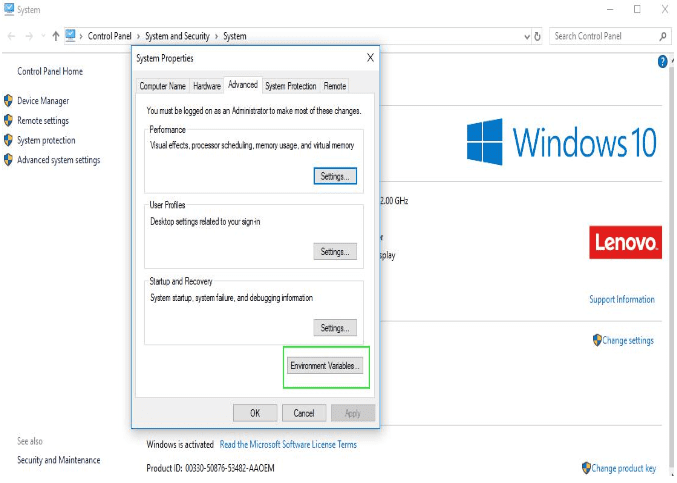The image size is (677, 483).
Task: Go to Control Panel Home
Action: (50, 72)
